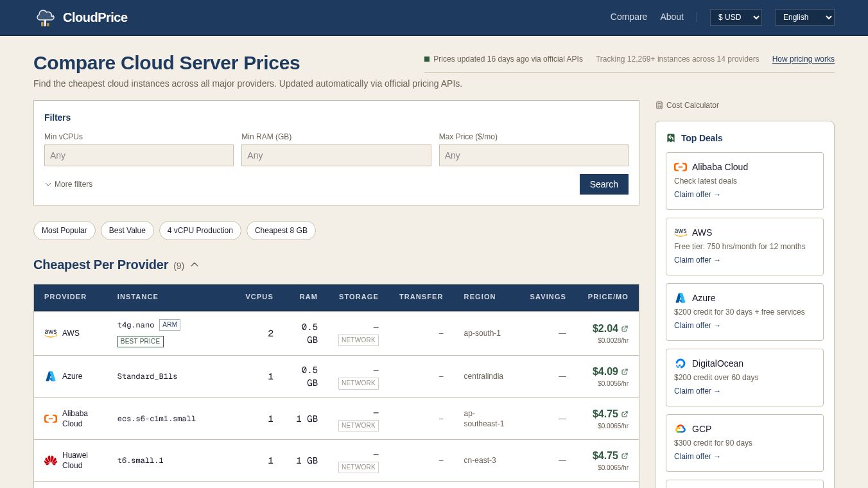Click the CloudPrice cloud logo icon
The height and width of the screenshot is (488, 868).
[x=45, y=17]
